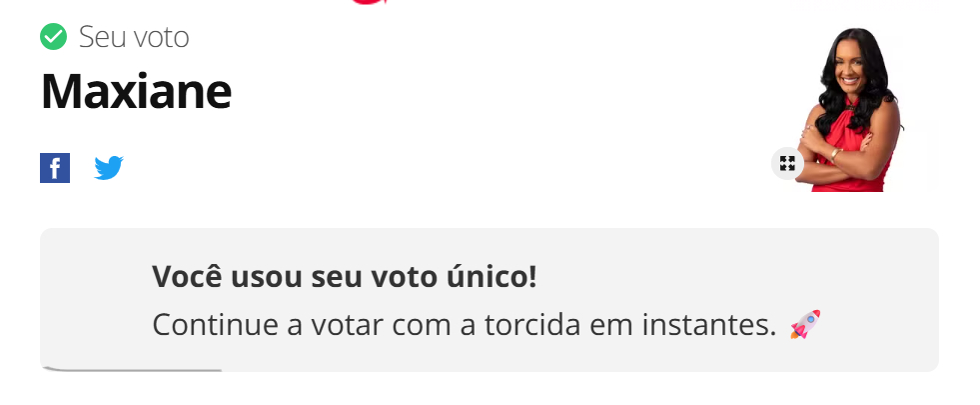The height and width of the screenshot is (405, 980).
Task: Click the "Seu voto" label
Action: point(134,38)
